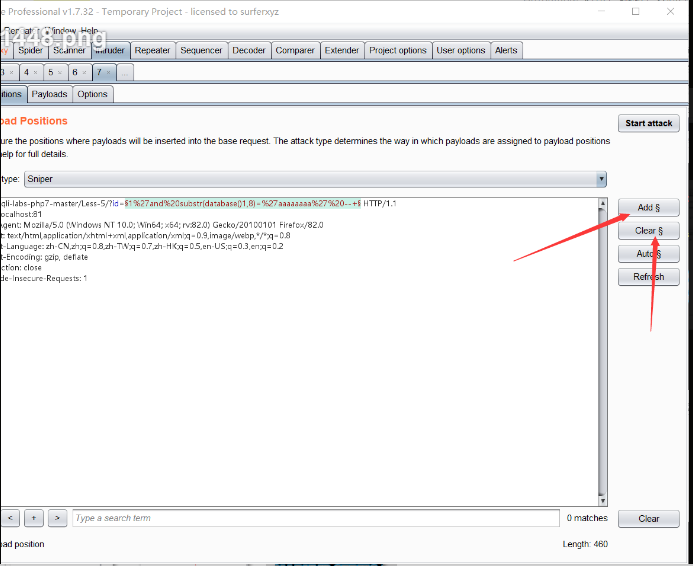Click the Insecure-Requests: 1 line
Screen dimensions: 693x566
pyautogui.click(x=44, y=278)
